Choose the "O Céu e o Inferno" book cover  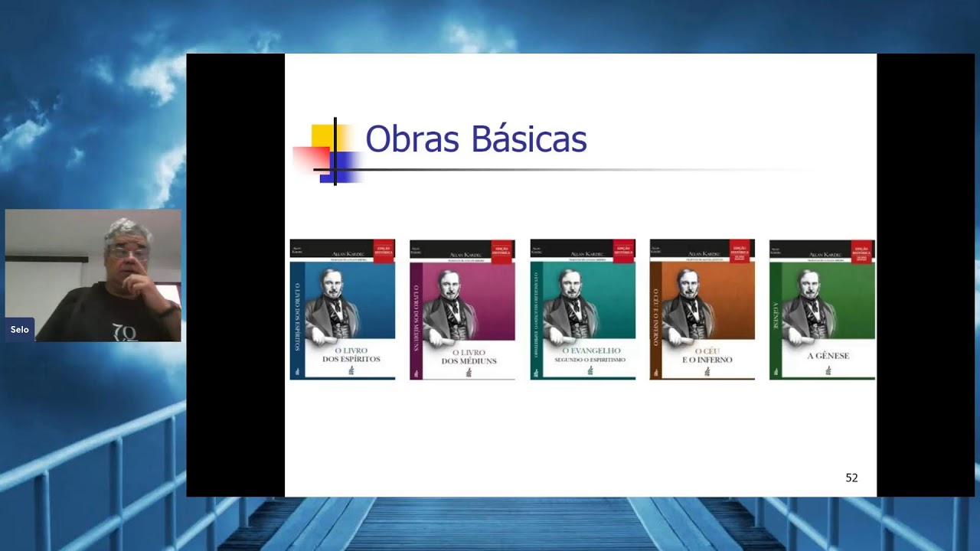(x=702, y=309)
